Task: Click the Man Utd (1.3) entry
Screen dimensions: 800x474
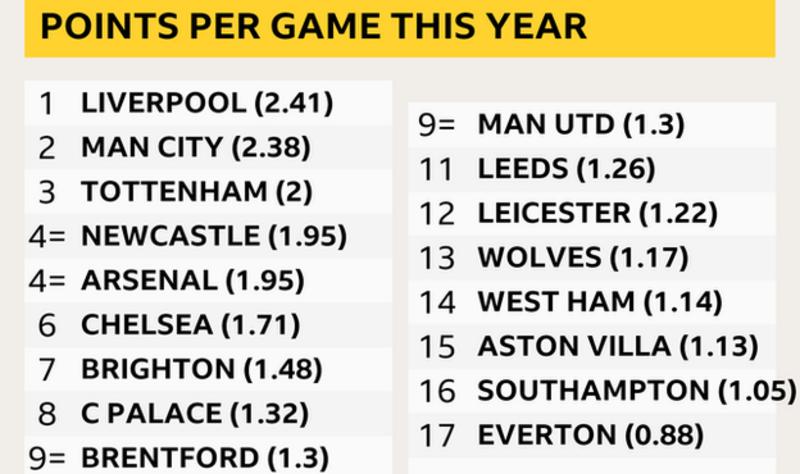Action: [x=580, y=125]
